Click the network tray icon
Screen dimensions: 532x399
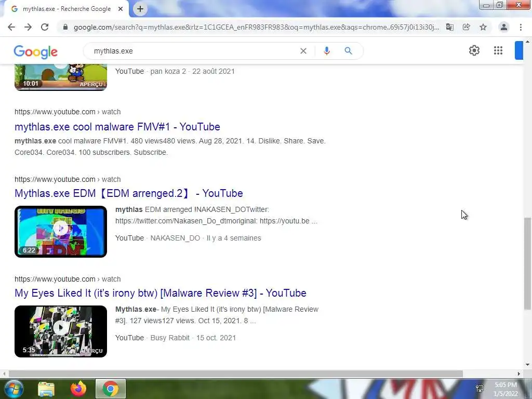(480, 389)
